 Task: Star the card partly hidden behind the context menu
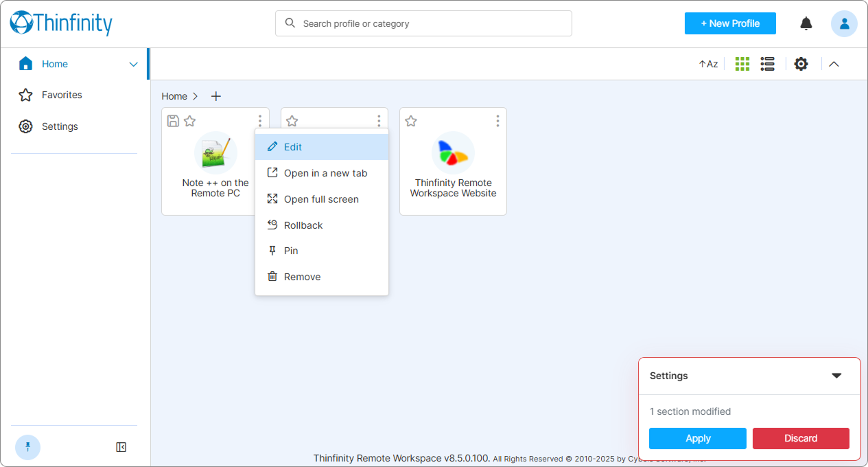(x=292, y=121)
